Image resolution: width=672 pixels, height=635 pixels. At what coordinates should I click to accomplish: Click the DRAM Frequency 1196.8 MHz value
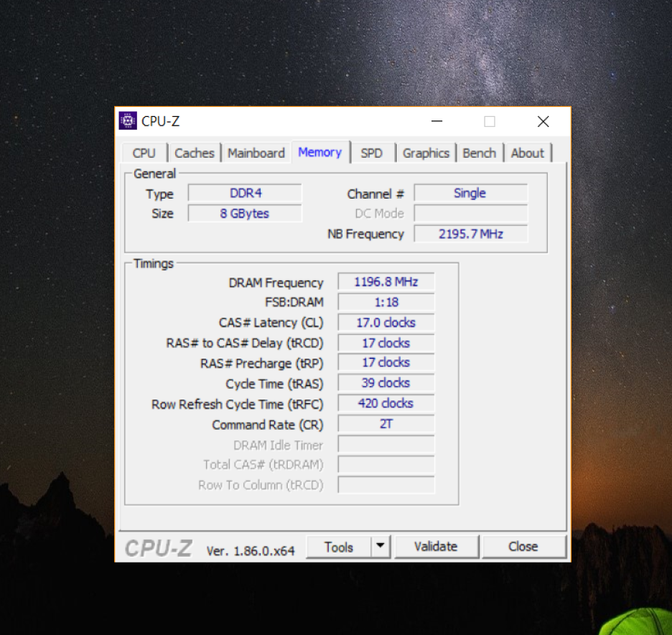[386, 282]
